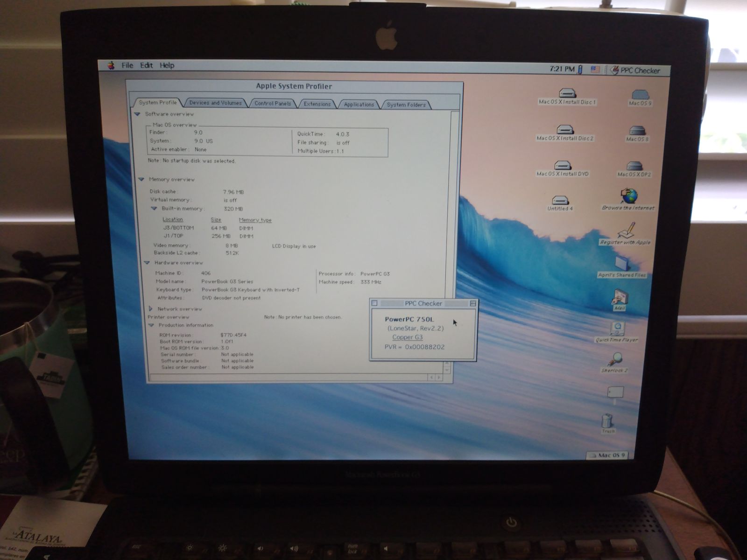Switch to the Control Panels tab
The width and height of the screenshot is (747, 560).
coord(273,103)
